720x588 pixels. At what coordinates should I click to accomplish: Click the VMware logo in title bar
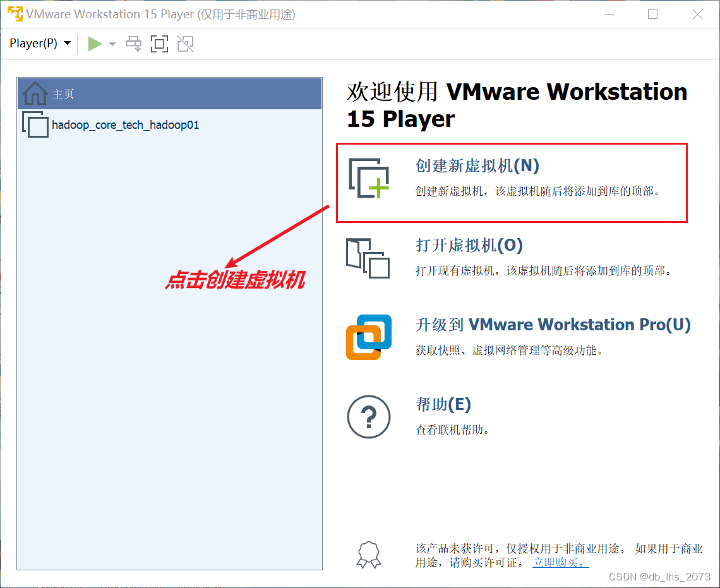pyautogui.click(x=15, y=14)
